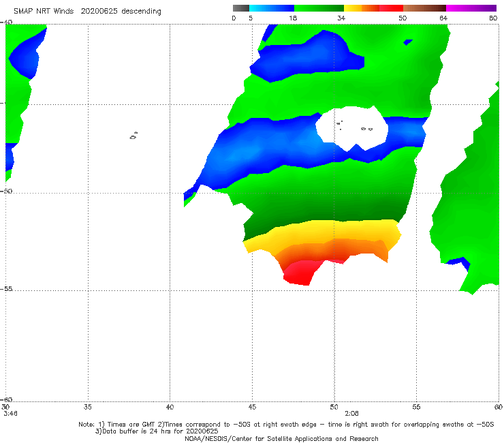504x443 pixels.
Task: Click the '50' label under the color bar
Action: click(x=403, y=18)
